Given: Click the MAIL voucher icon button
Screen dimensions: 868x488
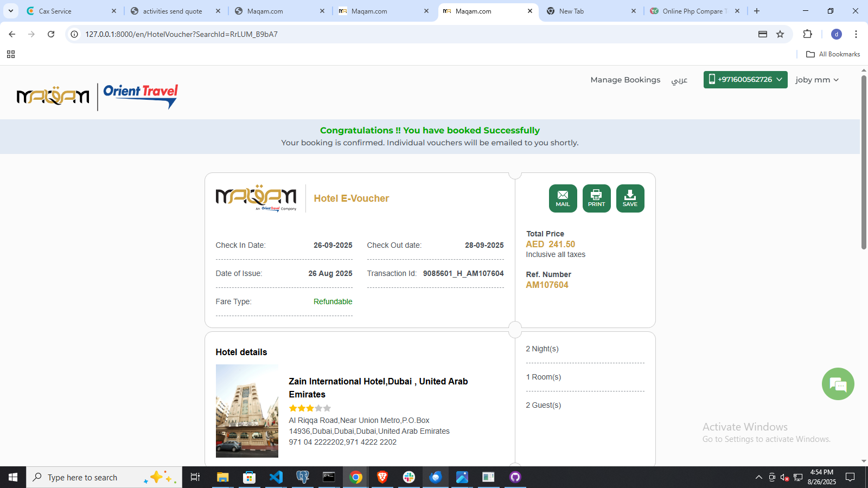Looking at the screenshot, I should tap(563, 198).
